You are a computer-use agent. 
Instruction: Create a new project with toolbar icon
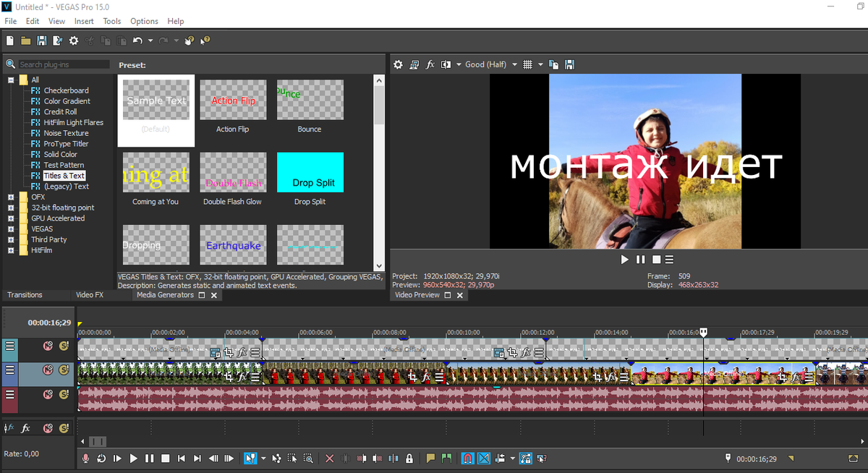pos(10,41)
